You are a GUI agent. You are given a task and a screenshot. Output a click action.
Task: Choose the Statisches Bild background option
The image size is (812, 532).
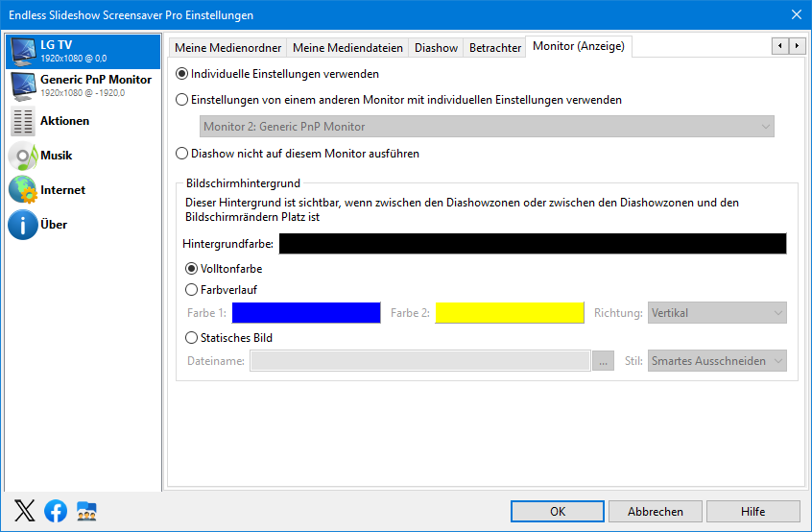coord(228,338)
